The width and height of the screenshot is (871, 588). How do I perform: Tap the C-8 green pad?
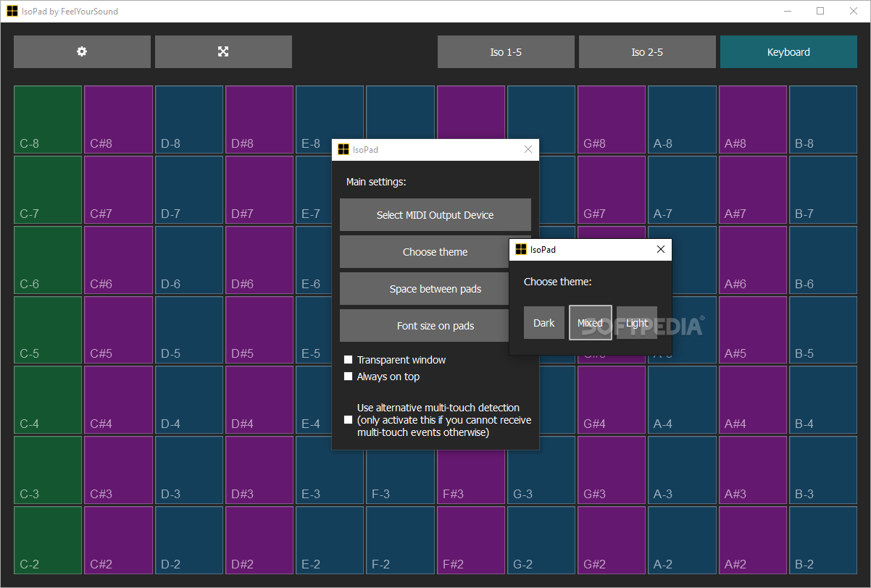[x=48, y=119]
